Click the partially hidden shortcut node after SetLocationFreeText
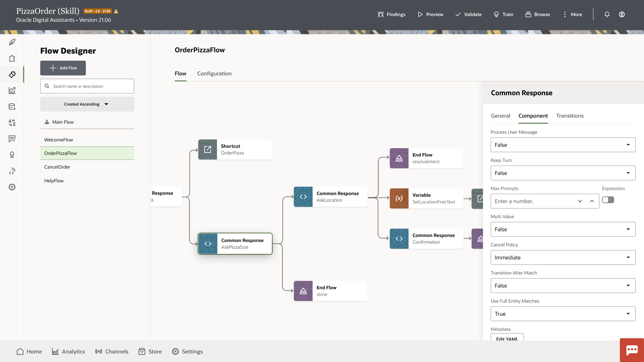Viewport: 644px width, 362px height. point(477,199)
